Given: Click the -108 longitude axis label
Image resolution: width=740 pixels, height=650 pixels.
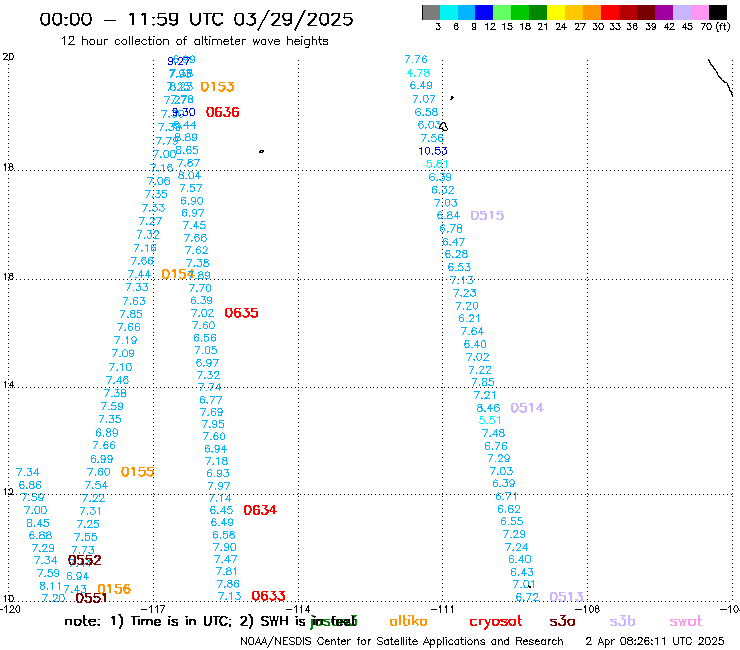Looking at the screenshot, I should coord(588,609).
